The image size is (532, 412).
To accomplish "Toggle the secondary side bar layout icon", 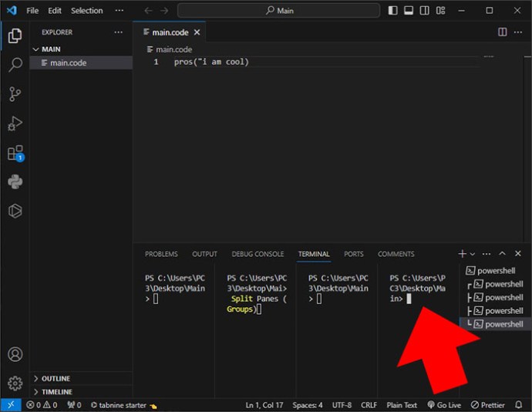I will 425,11.
